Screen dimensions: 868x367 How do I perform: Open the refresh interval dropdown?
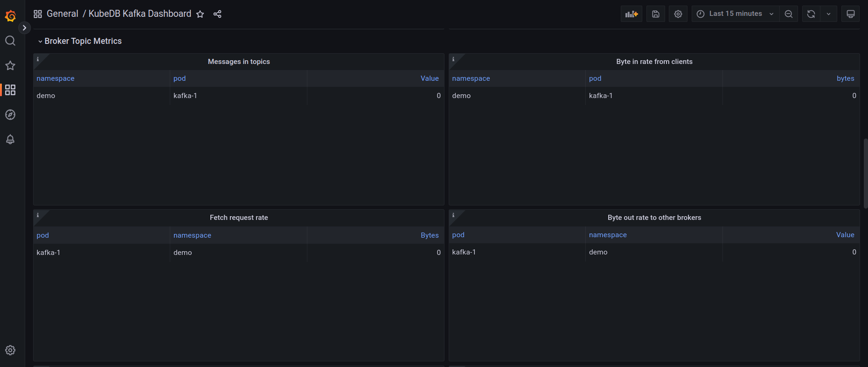tap(829, 14)
